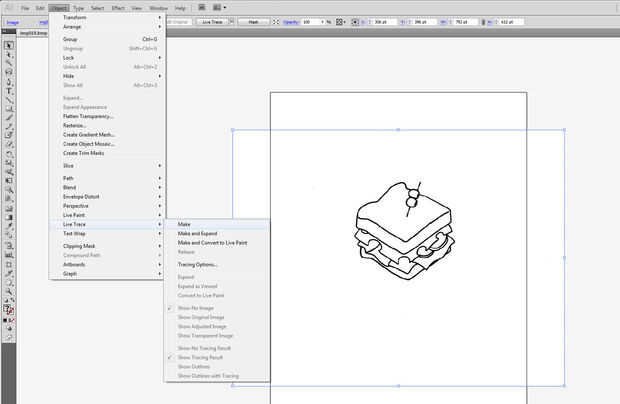Select the Pen tool
This screenshot has height=404, width=620.
9,81
